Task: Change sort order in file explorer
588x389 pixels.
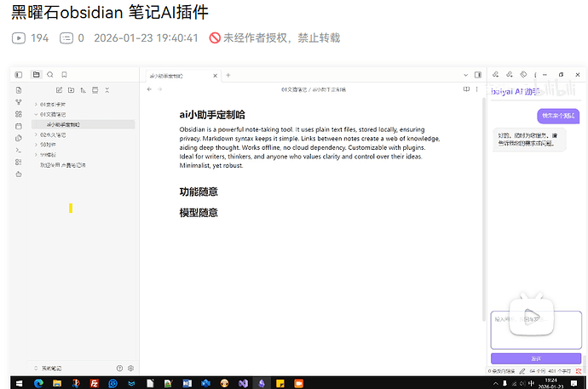Action: point(83,90)
